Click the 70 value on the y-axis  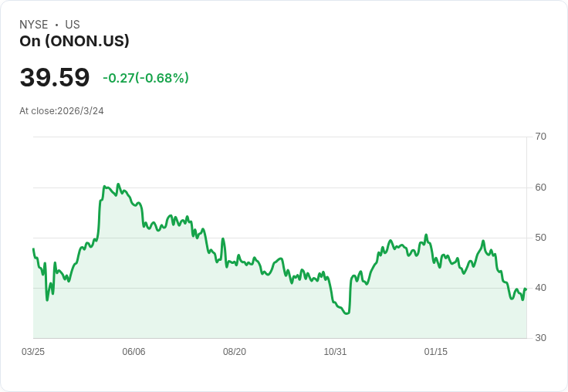pyautogui.click(x=541, y=137)
